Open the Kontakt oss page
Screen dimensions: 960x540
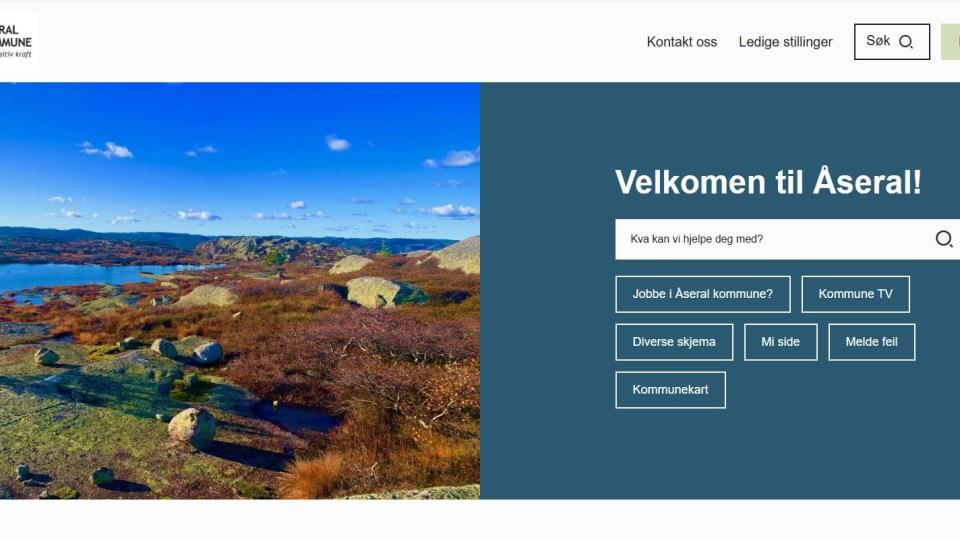pyautogui.click(x=681, y=42)
